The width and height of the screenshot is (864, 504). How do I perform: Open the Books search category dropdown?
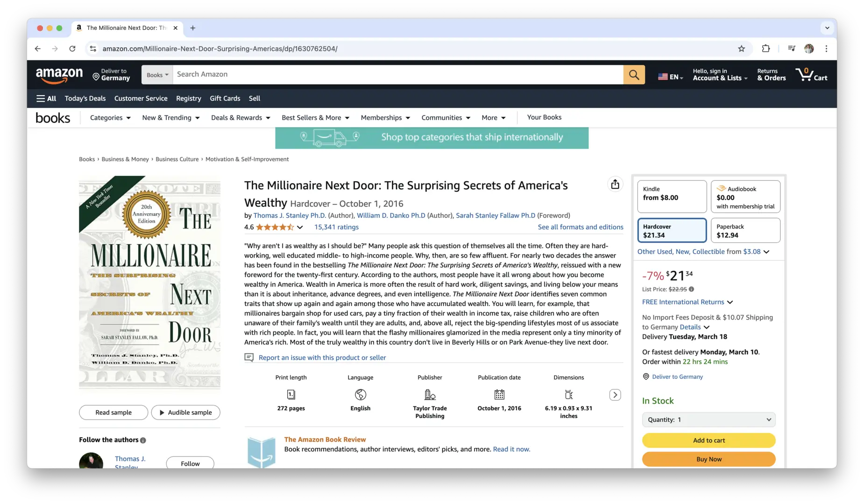click(157, 75)
